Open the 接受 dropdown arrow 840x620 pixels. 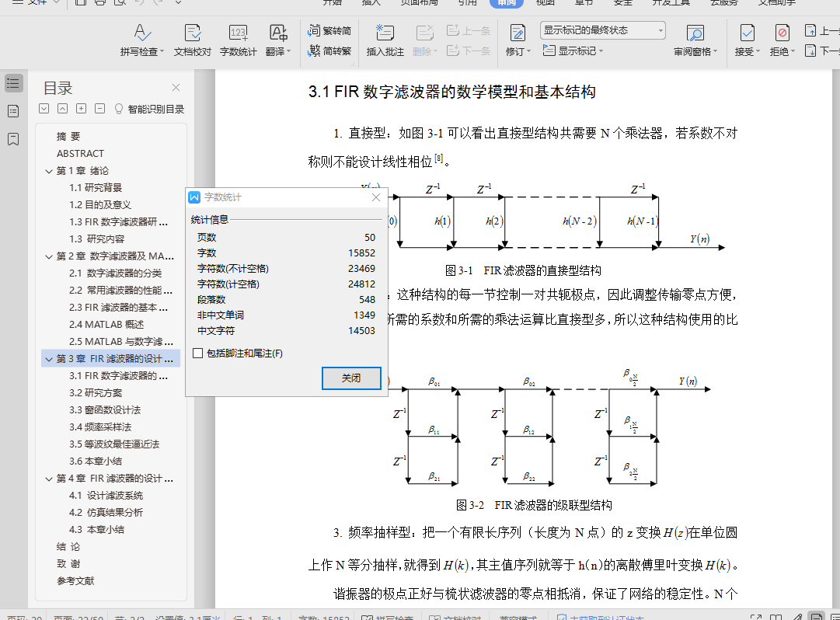tap(758, 52)
